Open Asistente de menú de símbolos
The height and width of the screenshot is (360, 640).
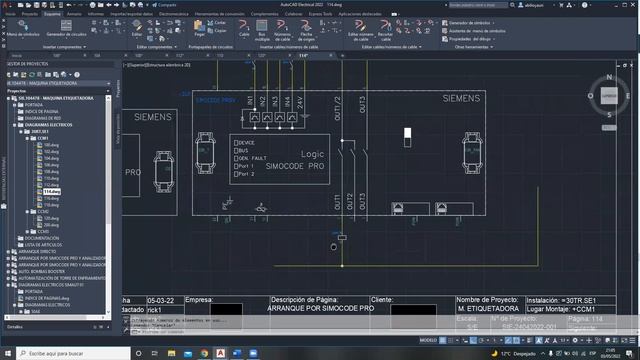(x=473, y=31)
